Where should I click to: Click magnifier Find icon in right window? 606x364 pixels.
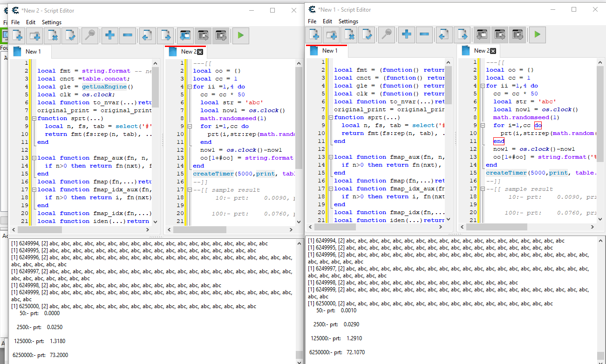point(387,35)
